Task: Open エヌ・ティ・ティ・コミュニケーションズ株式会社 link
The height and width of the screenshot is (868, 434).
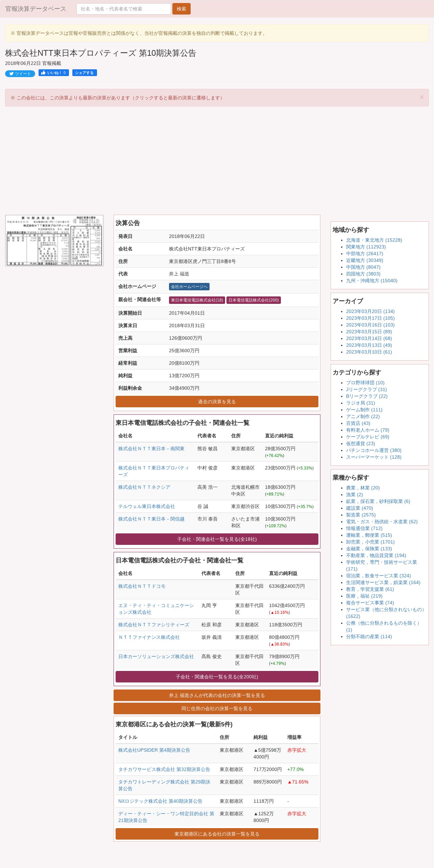Action: pos(156,609)
